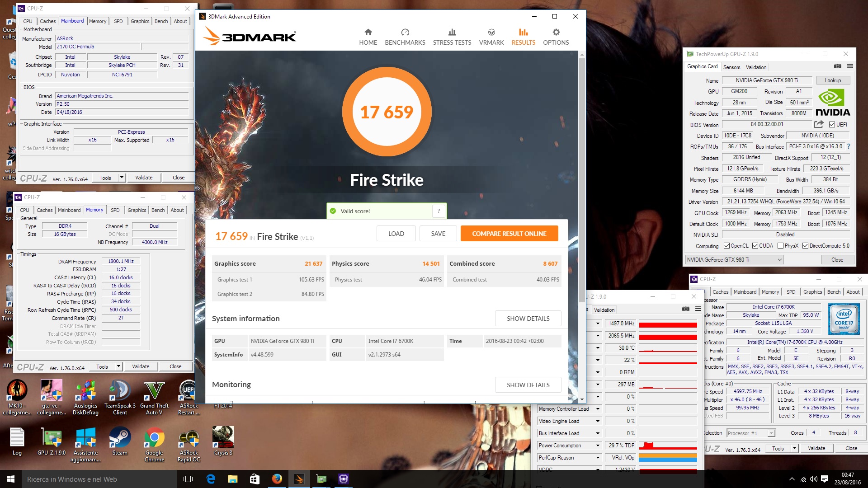Open Grand Theft Auto V shortcut
This screenshot has height=488, width=868.
coord(154,397)
